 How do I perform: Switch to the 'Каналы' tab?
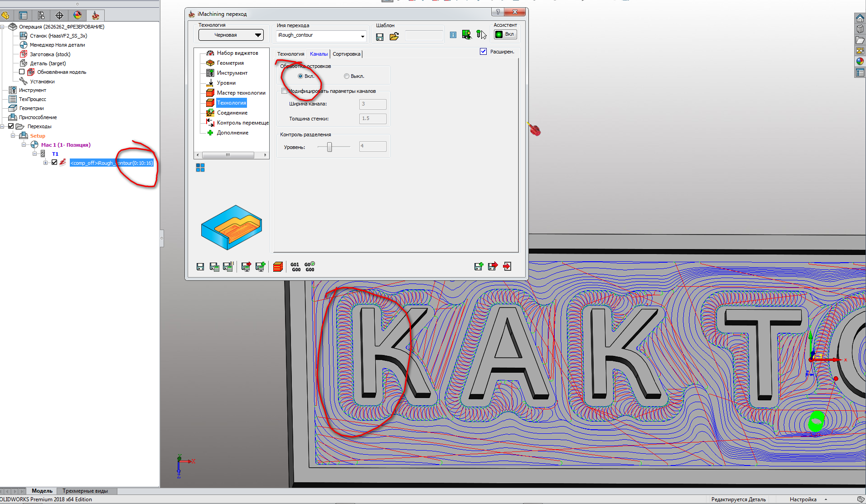coord(319,54)
